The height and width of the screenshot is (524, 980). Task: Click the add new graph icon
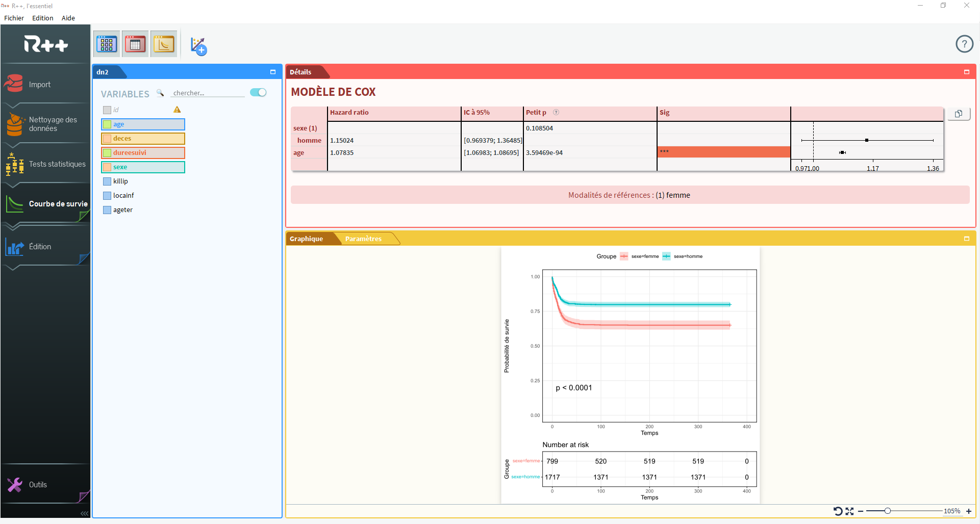(198, 46)
